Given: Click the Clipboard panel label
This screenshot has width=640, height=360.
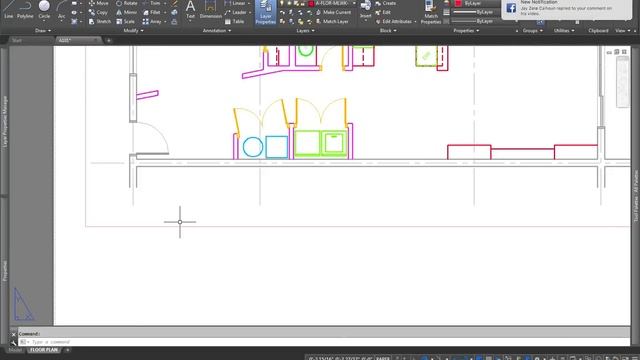Looking at the screenshot, I should tap(598, 31).
